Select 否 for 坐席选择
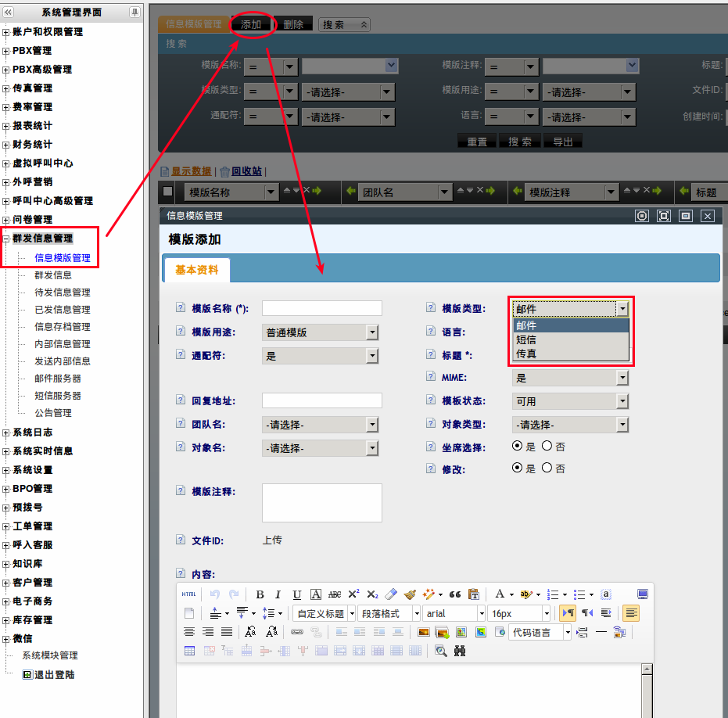Image resolution: width=728 pixels, height=718 pixels. click(547, 446)
